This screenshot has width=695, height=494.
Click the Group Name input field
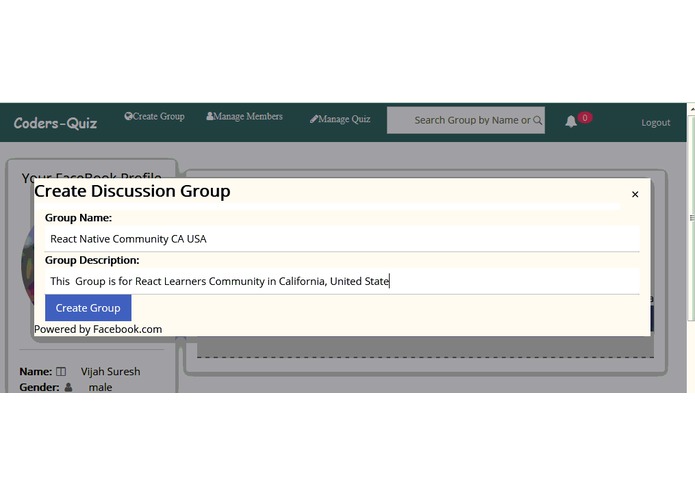(x=342, y=239)
